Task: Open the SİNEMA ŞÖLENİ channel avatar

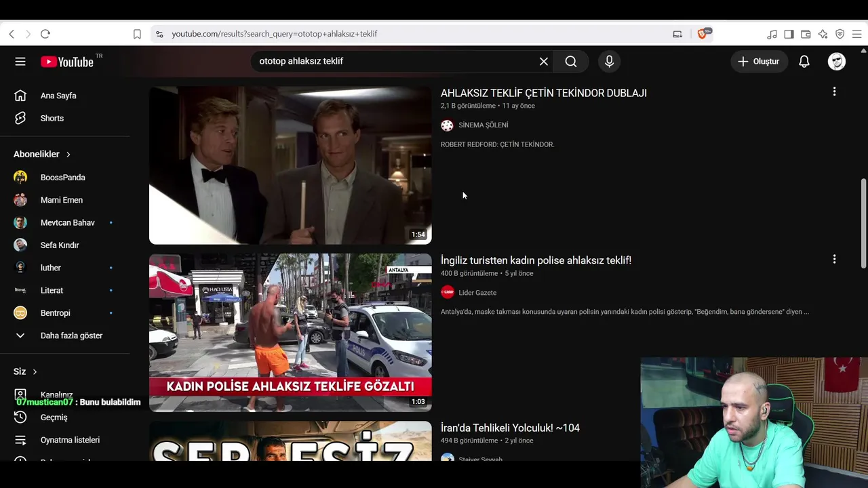Action: pyautogui.click(x=447, y=125)
